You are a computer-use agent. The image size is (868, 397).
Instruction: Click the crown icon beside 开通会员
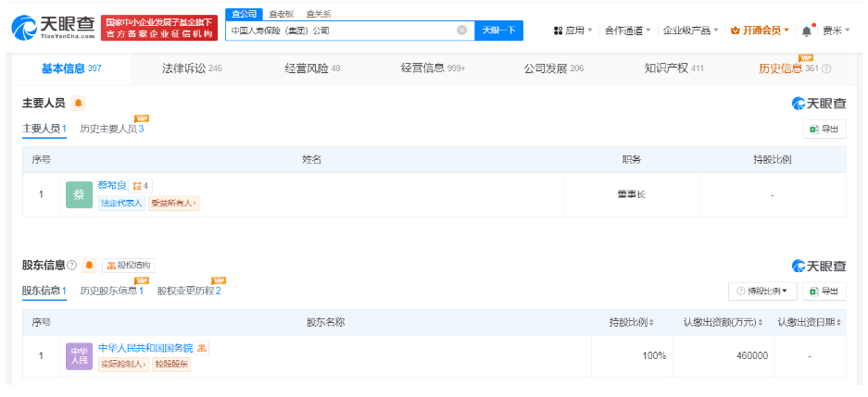click(735, 31)
